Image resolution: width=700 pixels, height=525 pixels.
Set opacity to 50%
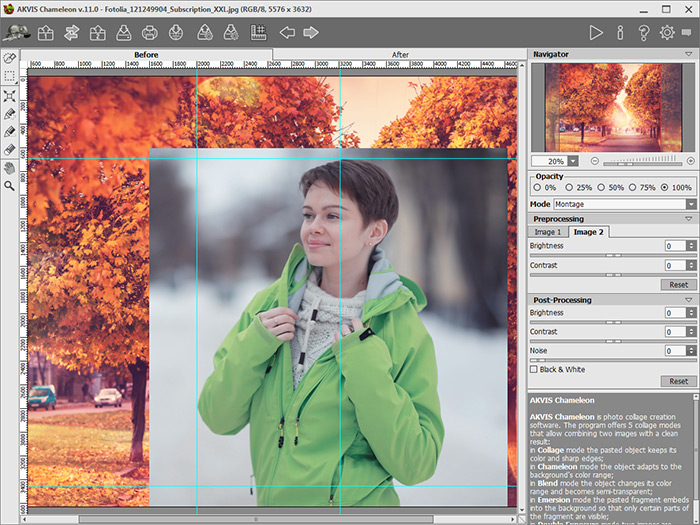601,188
